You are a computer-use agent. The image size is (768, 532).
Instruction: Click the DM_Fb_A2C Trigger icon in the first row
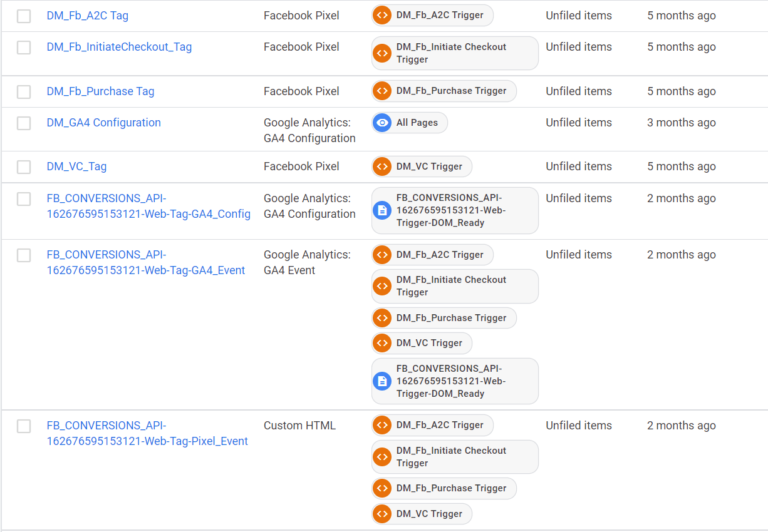pyautogui.click(x=382, y=15)
